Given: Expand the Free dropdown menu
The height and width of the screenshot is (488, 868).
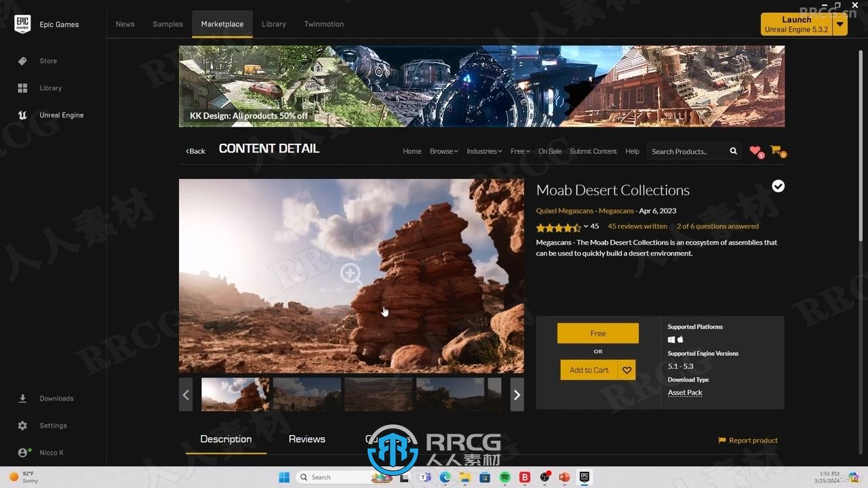Looking at the screenshot, I should (520, 151).
